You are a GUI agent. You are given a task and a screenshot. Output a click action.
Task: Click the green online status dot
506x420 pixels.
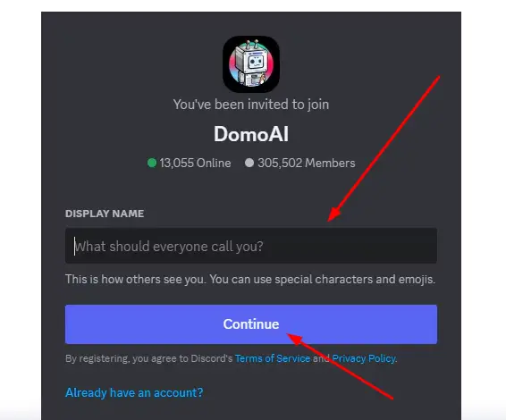coord(152,163)
